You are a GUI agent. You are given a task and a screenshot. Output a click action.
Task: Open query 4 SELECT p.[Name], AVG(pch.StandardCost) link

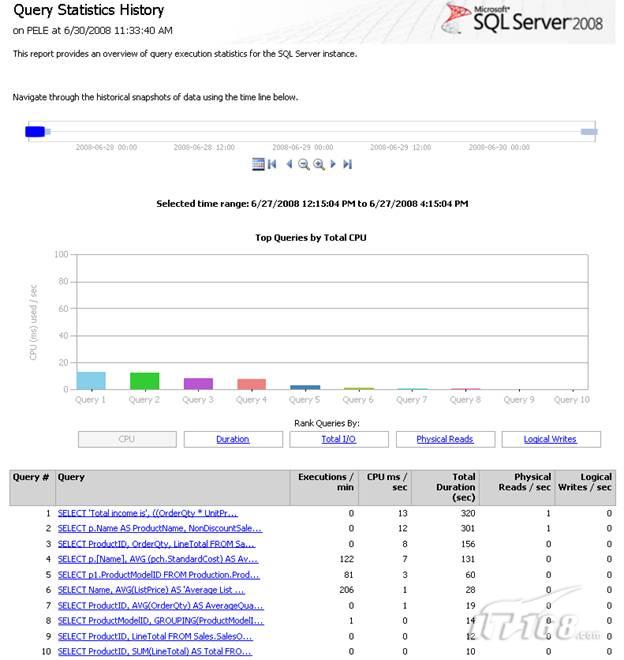[x=158, y=559]
